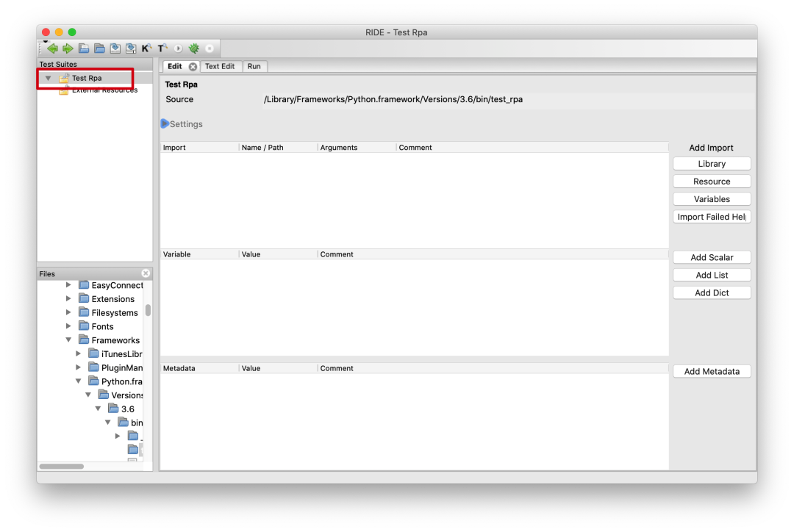
Task: Click the Files panel vertical scrollbar
Action: (148, 310)
